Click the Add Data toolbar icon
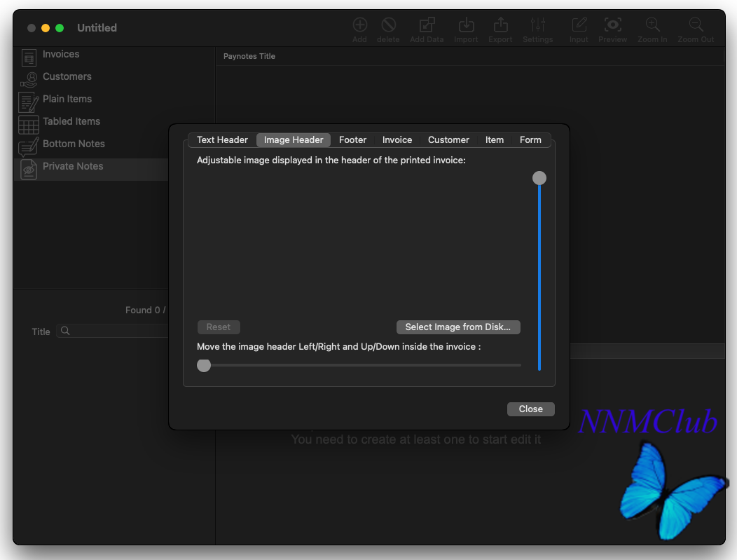The width and height of the screenshot is (737, 560). coord(427,25)
